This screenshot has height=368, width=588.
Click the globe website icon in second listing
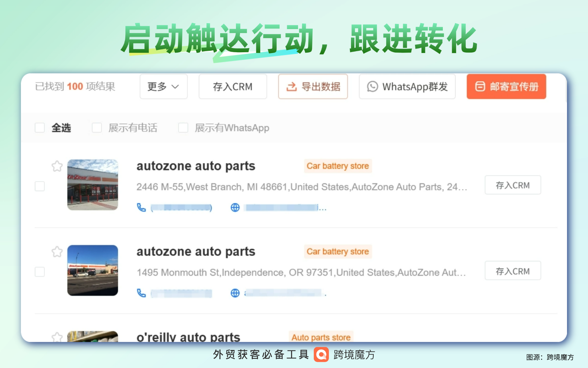tap(235, 293)
